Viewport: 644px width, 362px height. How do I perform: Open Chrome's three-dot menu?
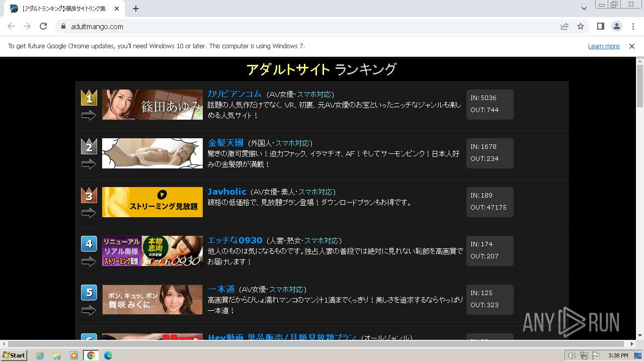point(633,27)
